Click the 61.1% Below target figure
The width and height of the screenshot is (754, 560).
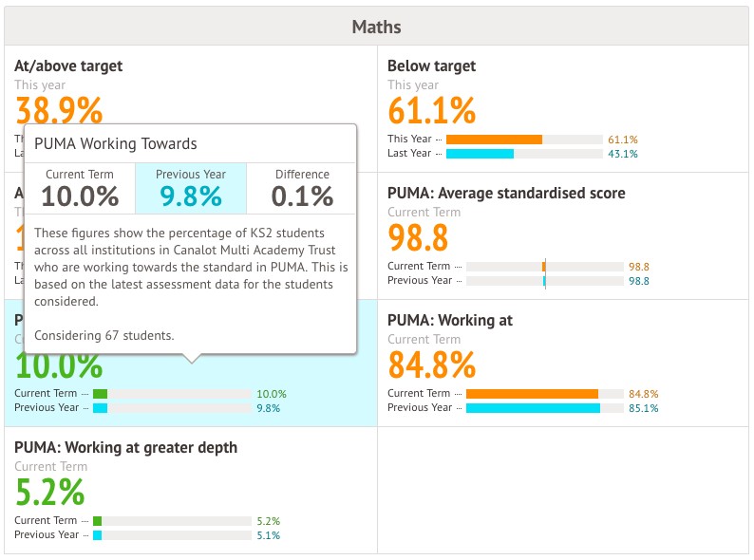431,111
